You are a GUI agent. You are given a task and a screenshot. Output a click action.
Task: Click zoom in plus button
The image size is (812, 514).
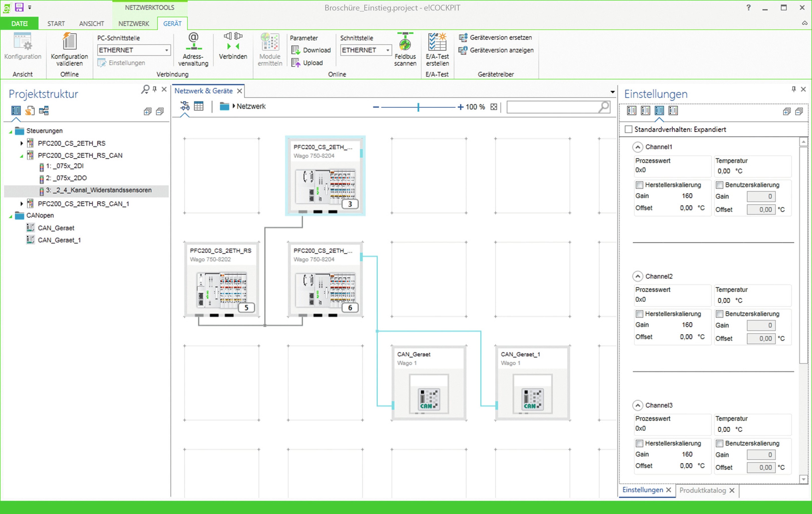(x=460, y=107)
